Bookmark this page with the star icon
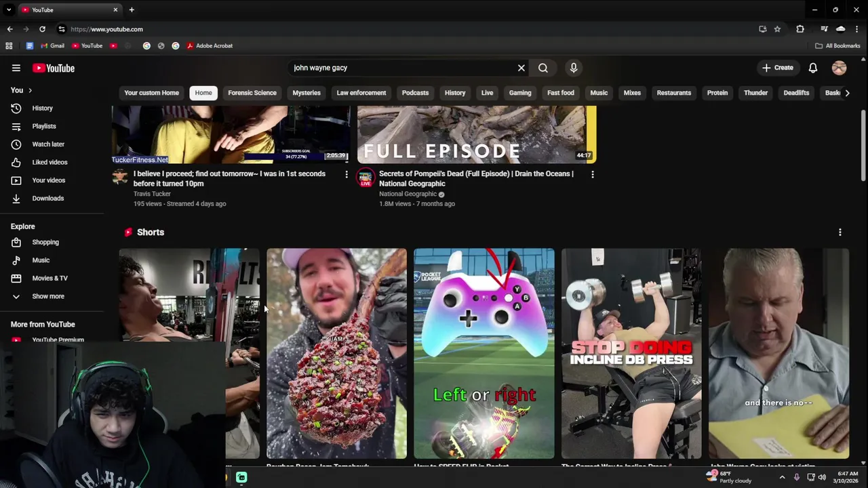The width and height of the screenshot is (868, 488). (x=777, y=29)
